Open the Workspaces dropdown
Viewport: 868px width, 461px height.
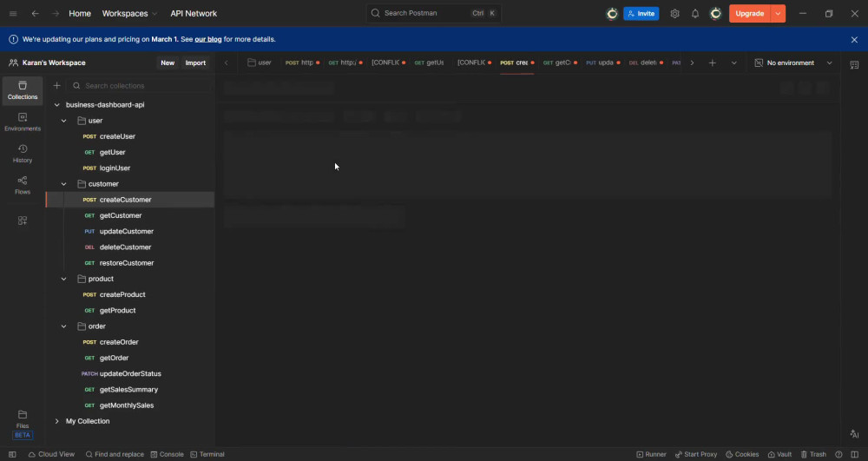click(x=129, y=13)
